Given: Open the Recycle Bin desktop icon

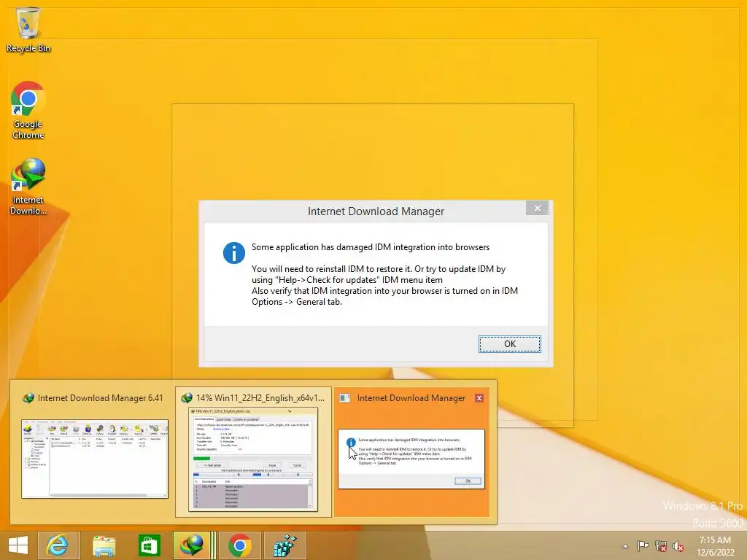Looking at the screenshot, I should (28, 29).
